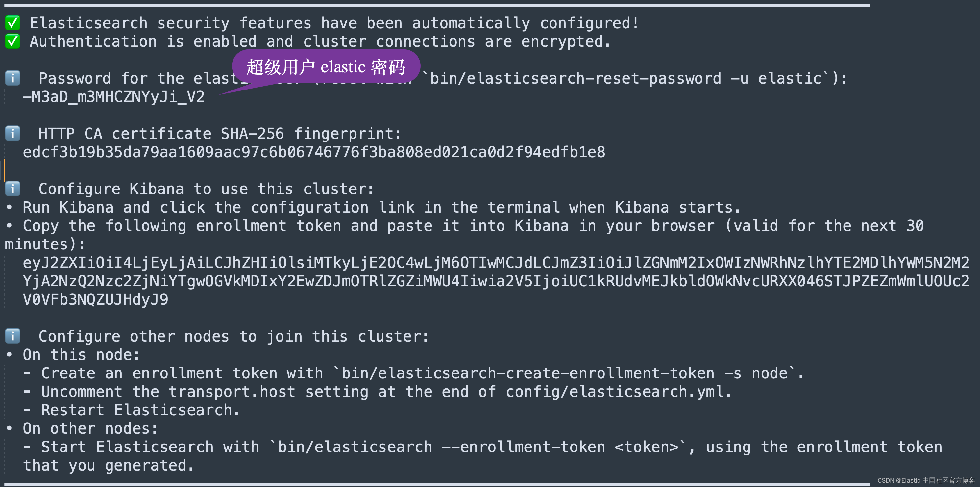This screenshot has width=980, height=487.
Task: Click the green checkmark beside security features line
Action: [12, 23]
